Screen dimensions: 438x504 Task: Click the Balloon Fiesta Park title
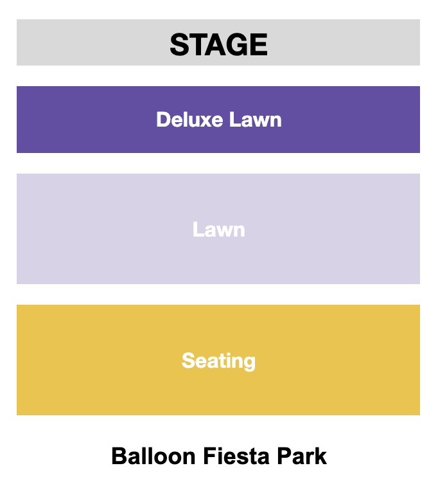pyautogui.click(x=218, y=456)
